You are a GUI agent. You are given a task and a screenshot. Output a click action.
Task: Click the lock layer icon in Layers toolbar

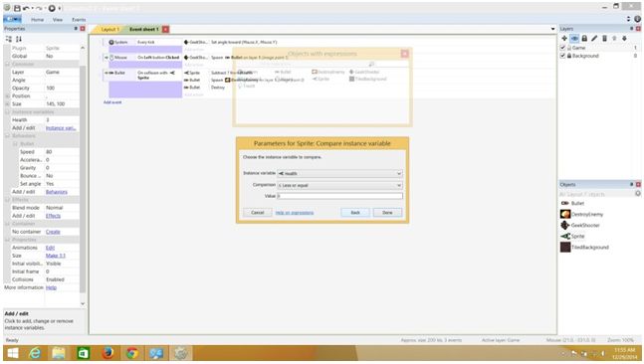584,38
